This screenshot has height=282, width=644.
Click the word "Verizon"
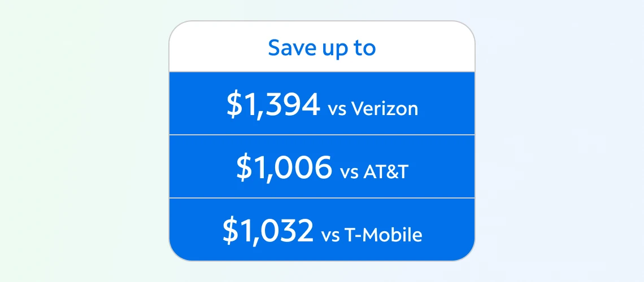pos(385,108)
